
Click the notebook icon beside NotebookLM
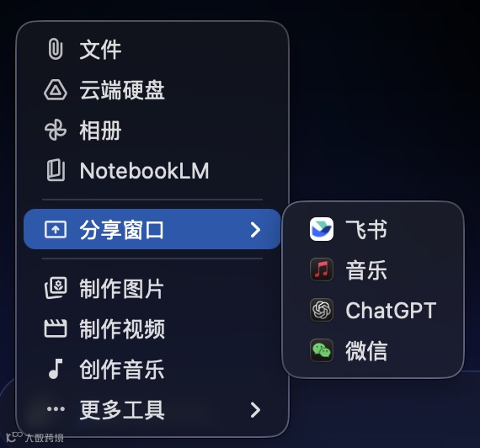click(x=56, y=170)
